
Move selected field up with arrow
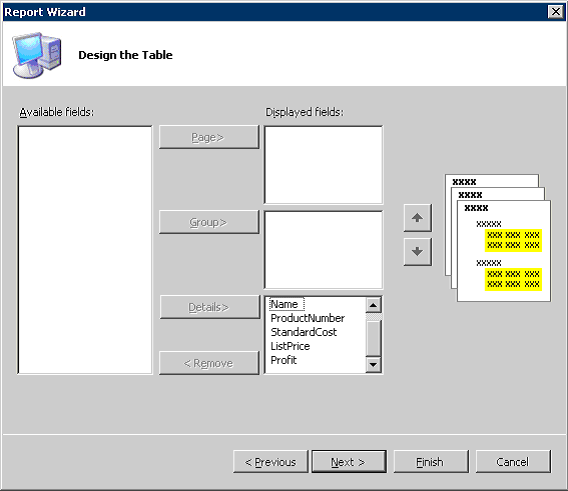coord(418,218)
